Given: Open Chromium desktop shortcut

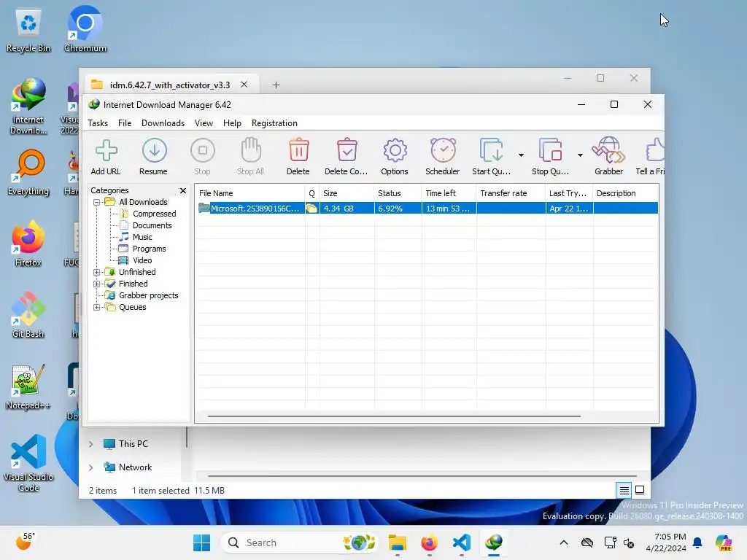Looking at the screenshot, I should coord(85,29).
